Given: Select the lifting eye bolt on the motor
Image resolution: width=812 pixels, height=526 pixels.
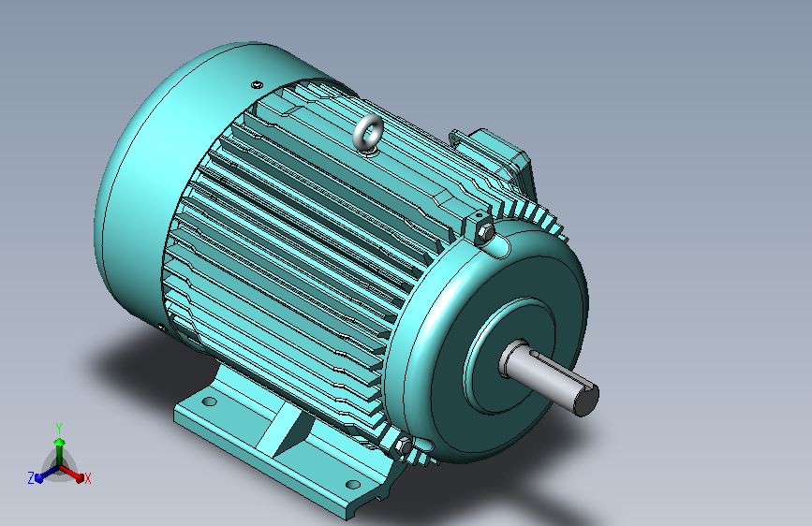Looking at the screenshot, I should (368, 134).
